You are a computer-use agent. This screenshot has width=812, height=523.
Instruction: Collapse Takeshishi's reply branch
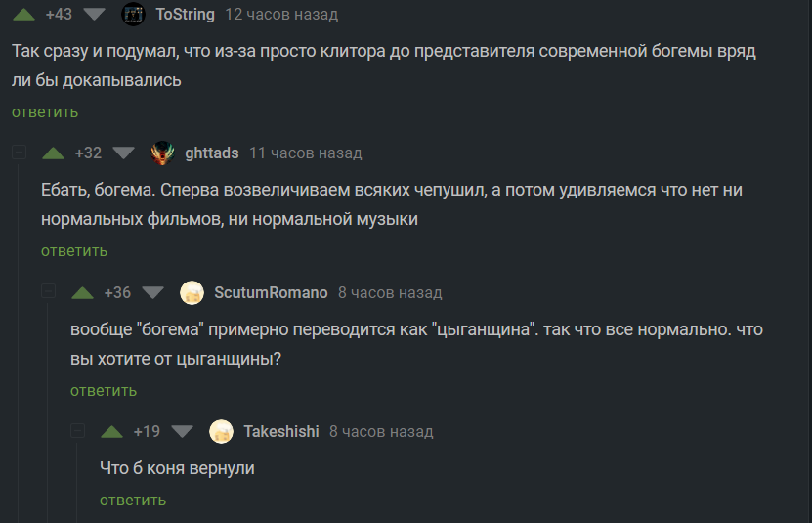pos(78,432)
